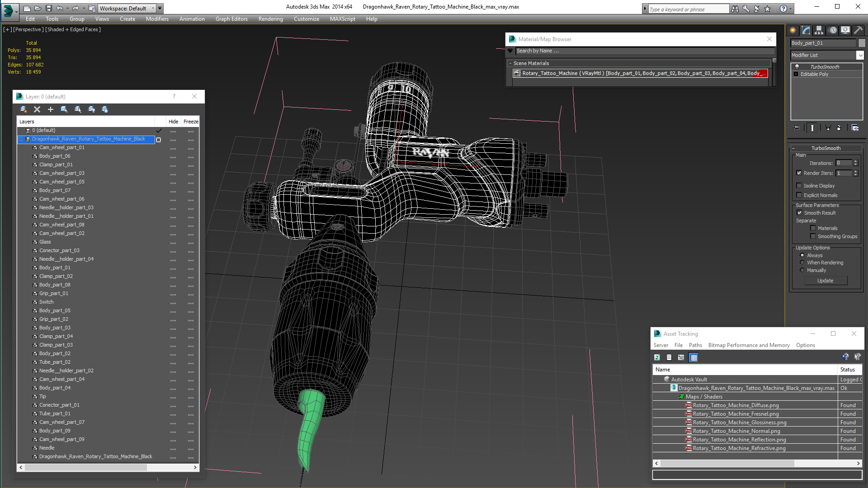The height and width of the screenshot is (488, 868).
Task: Click the Open File folder icon
Action: click(38, 8)
